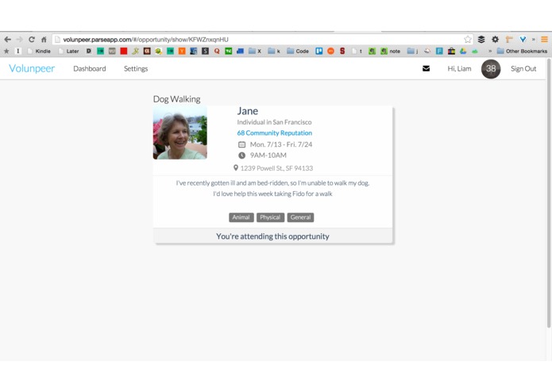
Task: Click You're attending this opportunity banner
Action: (273, 236)
